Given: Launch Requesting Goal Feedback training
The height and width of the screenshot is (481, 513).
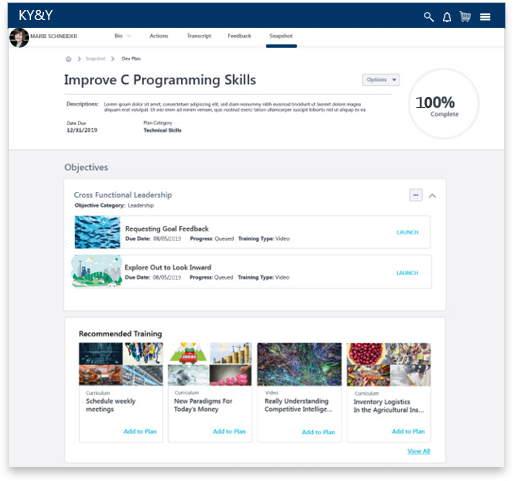Looking at the screenshot, I should pyautogui.click(x=407, y=232).
